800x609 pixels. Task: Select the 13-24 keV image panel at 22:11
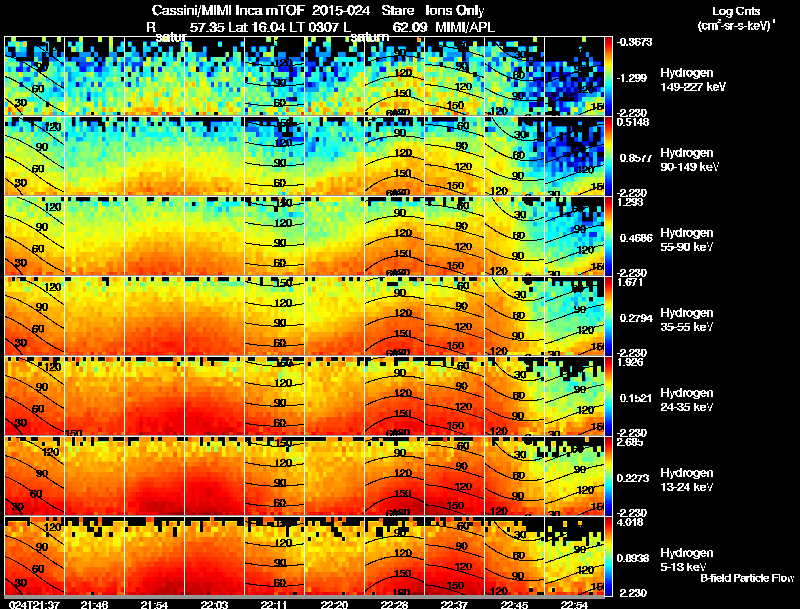click(274, 476)
